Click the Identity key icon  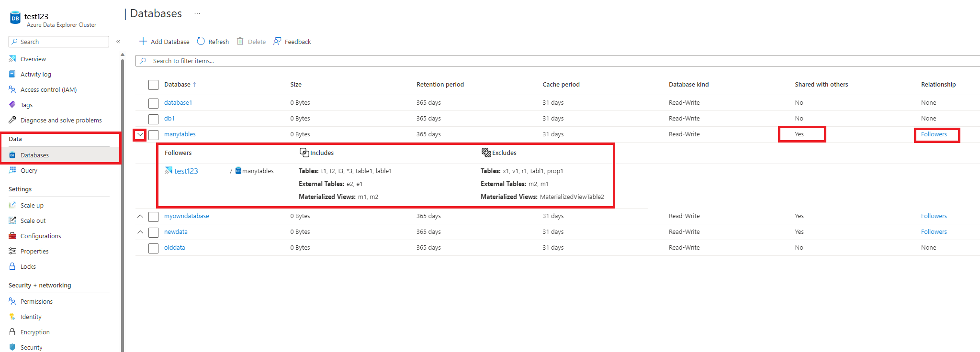tap(12, 317)
